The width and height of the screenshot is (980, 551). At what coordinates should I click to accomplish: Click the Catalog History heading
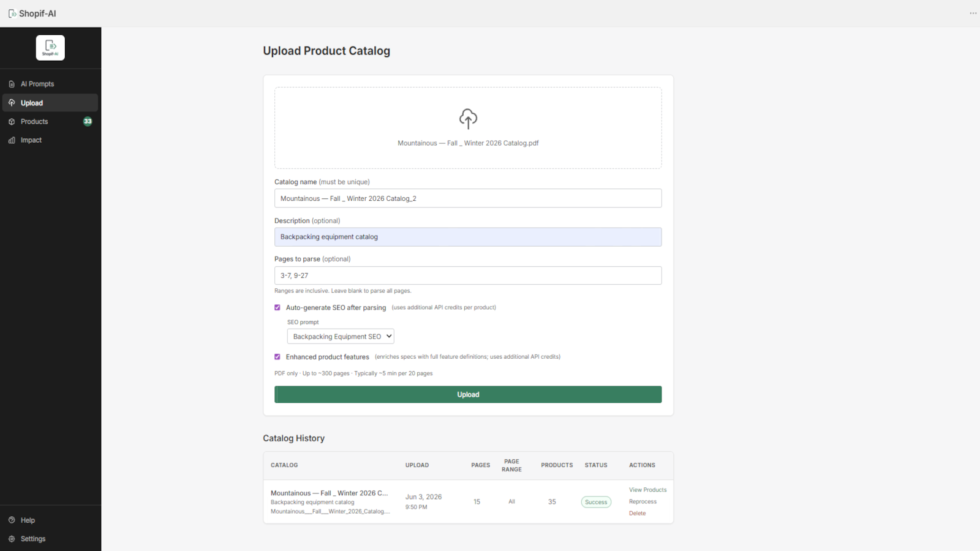(x=294, y=438)
